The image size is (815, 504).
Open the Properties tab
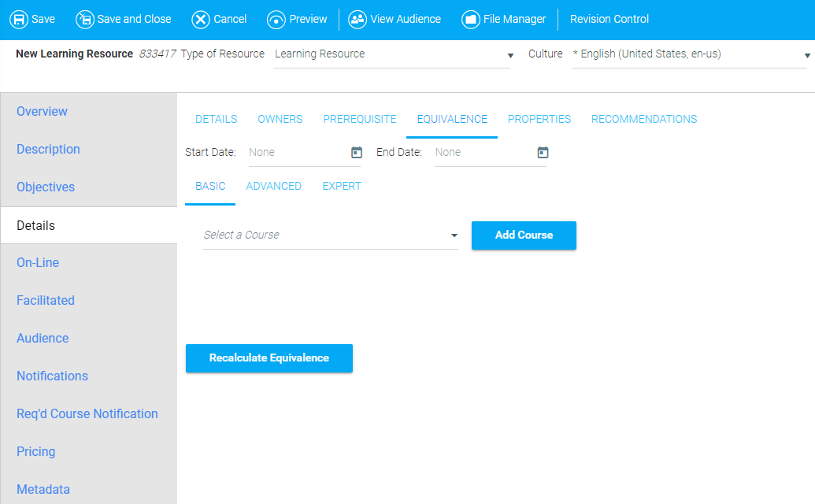[539, 120]
